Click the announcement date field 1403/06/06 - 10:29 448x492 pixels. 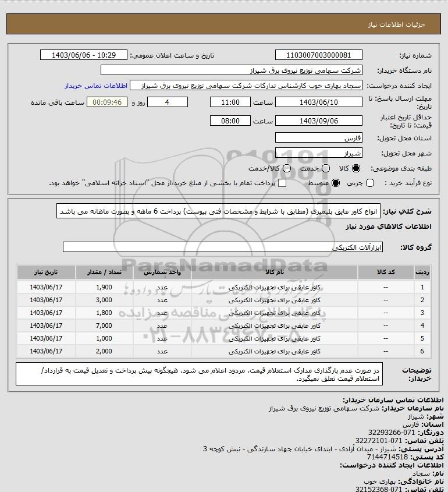[84, 55]
